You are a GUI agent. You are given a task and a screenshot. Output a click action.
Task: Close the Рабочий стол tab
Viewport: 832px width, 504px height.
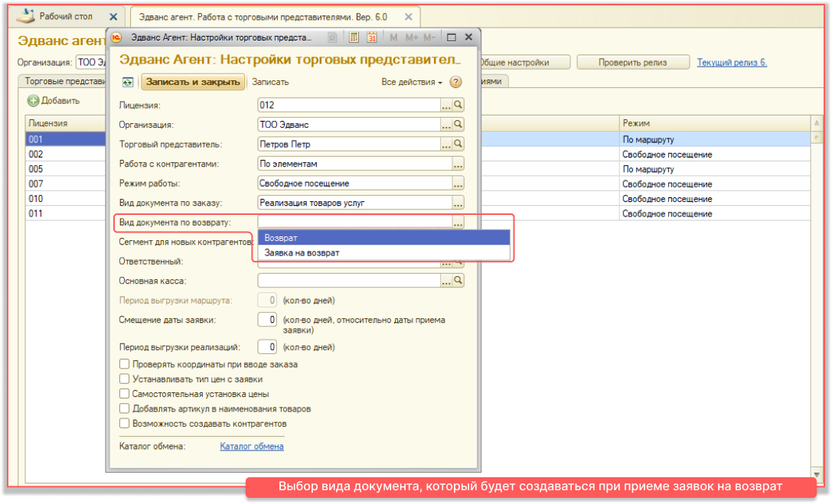point(113,17)
